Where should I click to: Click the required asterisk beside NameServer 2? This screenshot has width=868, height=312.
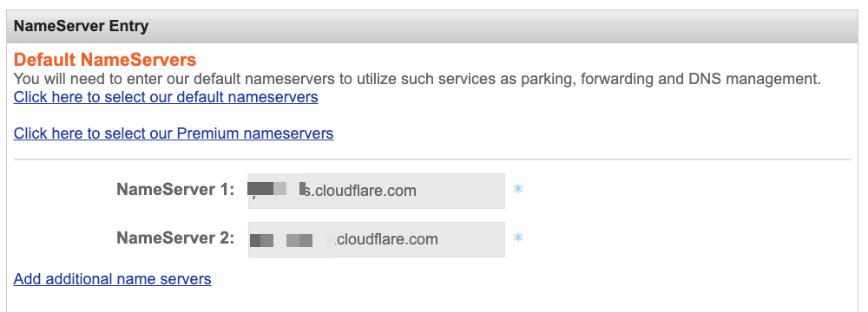(x=517, y=237)
